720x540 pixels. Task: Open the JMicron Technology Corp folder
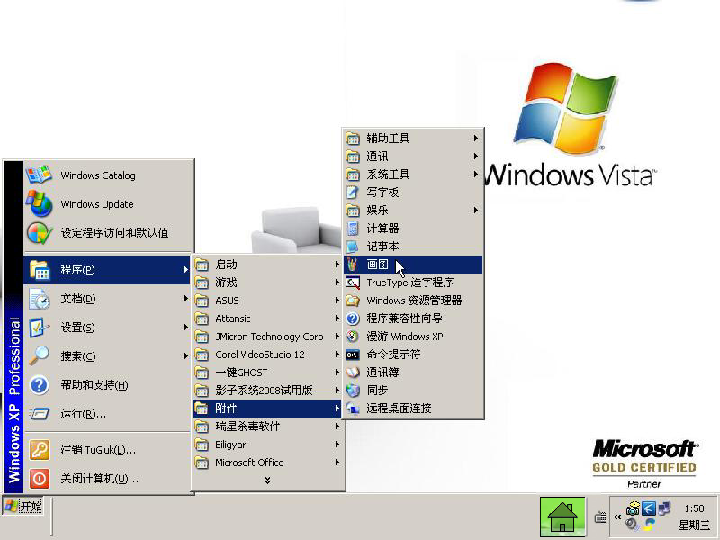(267, 337)
